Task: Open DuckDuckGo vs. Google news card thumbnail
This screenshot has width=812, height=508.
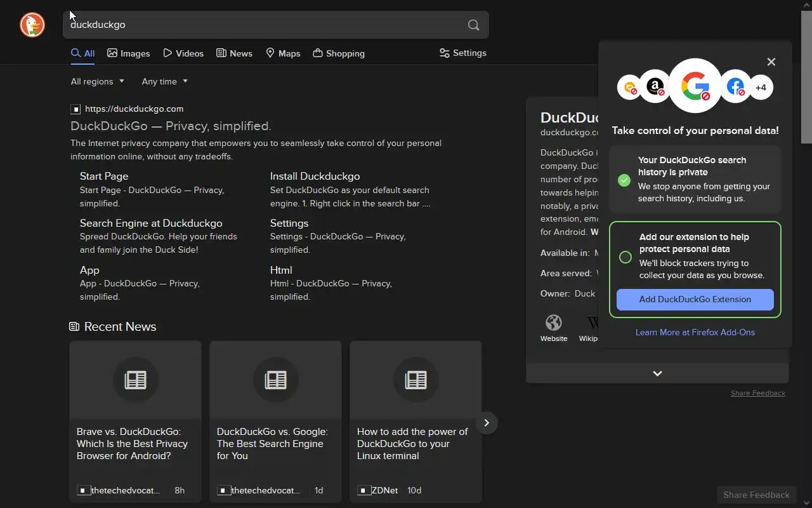Action: tap(275, 380)
